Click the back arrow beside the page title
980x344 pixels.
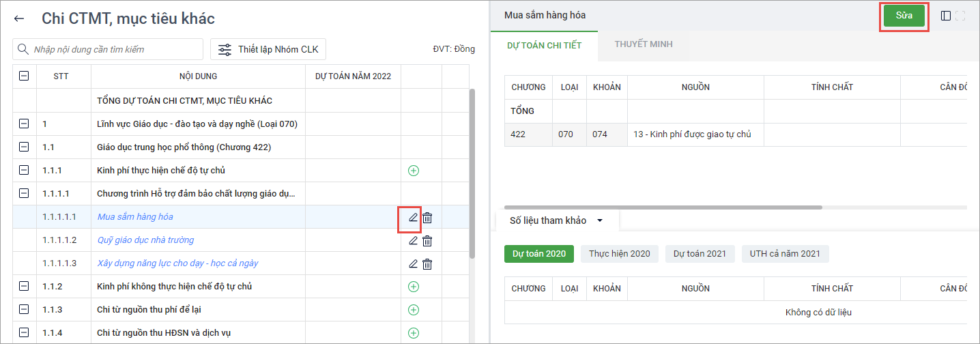coord(19,19)
